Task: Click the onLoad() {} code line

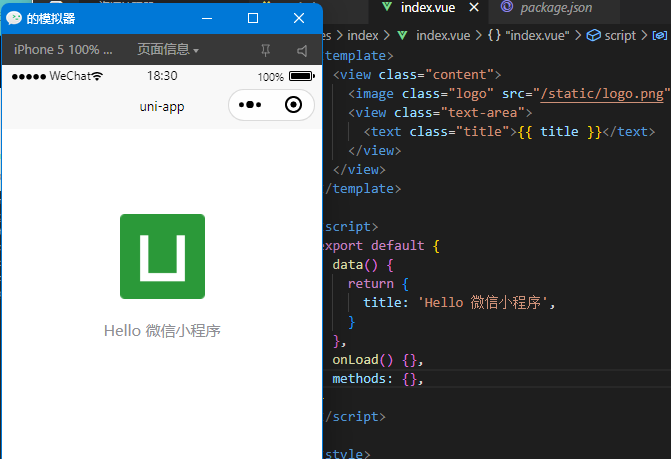Action: point(377,360)
